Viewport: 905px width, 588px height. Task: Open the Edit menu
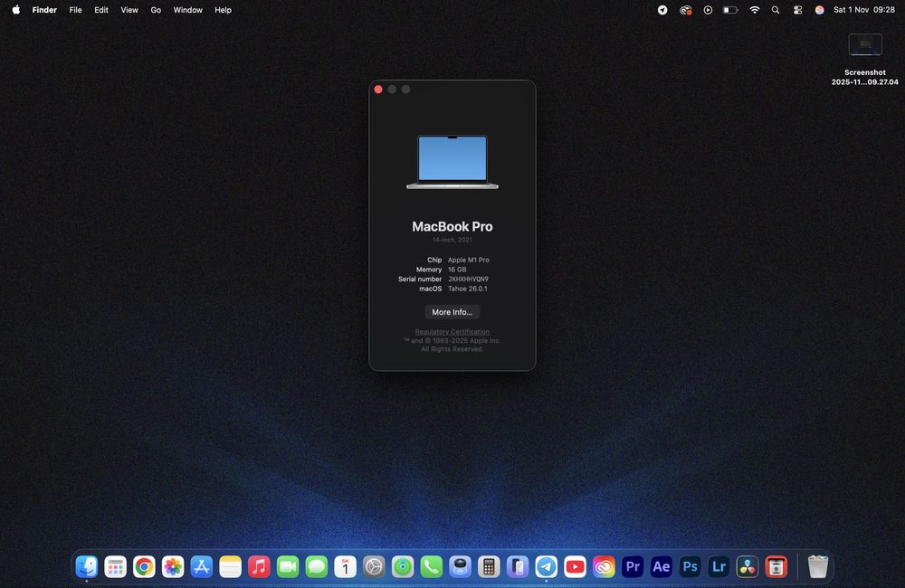(x=101, y=10)
